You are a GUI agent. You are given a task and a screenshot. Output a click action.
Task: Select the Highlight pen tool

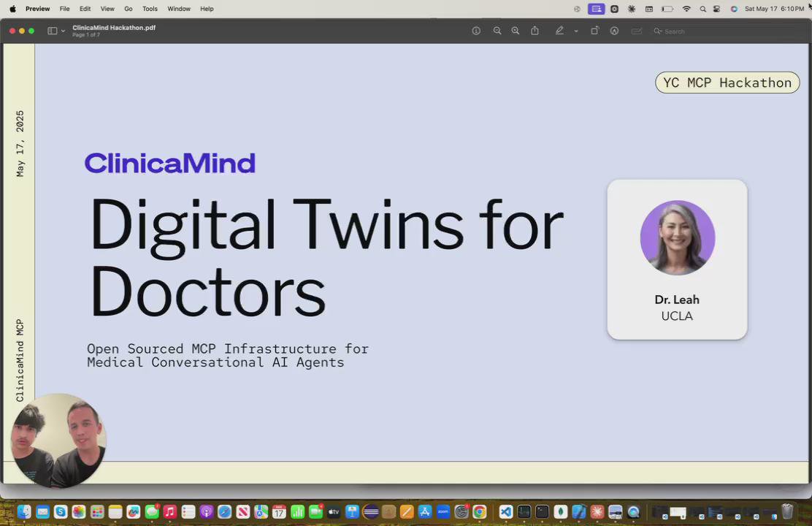coord(560,31)
